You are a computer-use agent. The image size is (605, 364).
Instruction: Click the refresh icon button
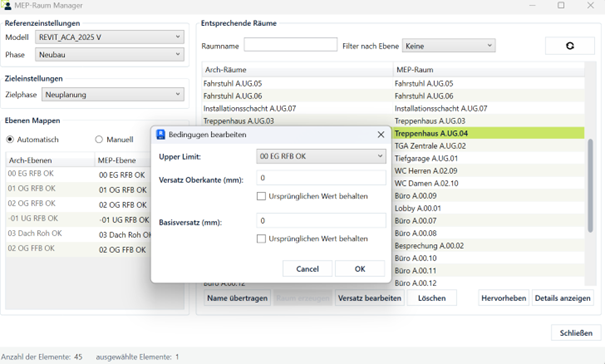pos(570,46)
